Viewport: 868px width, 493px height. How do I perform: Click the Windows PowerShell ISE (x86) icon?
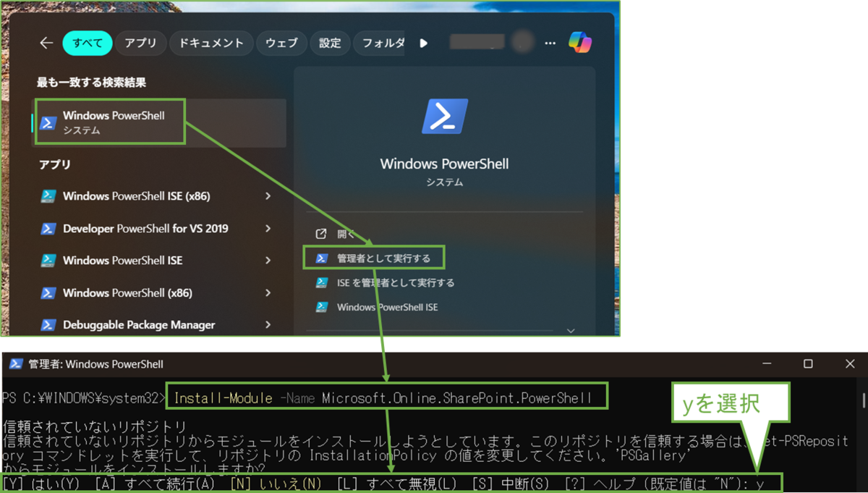pyautogui.click(x=48, y=196)
